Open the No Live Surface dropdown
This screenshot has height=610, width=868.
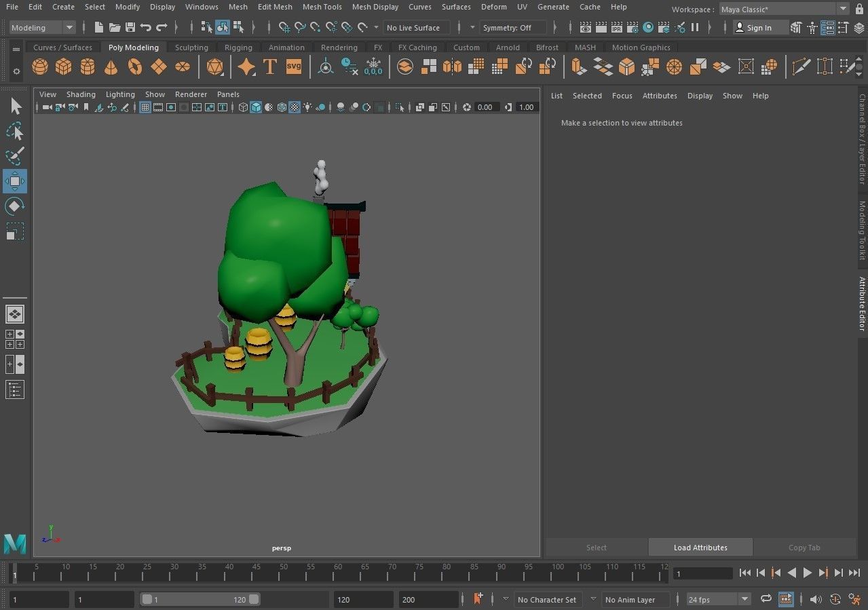point(416,28)
